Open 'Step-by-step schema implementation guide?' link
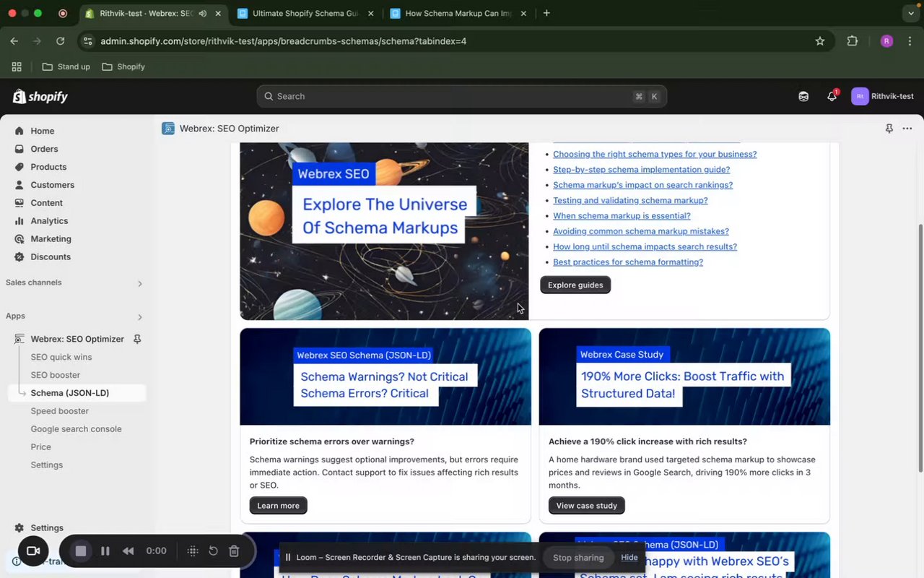 (x=641, y=170)
